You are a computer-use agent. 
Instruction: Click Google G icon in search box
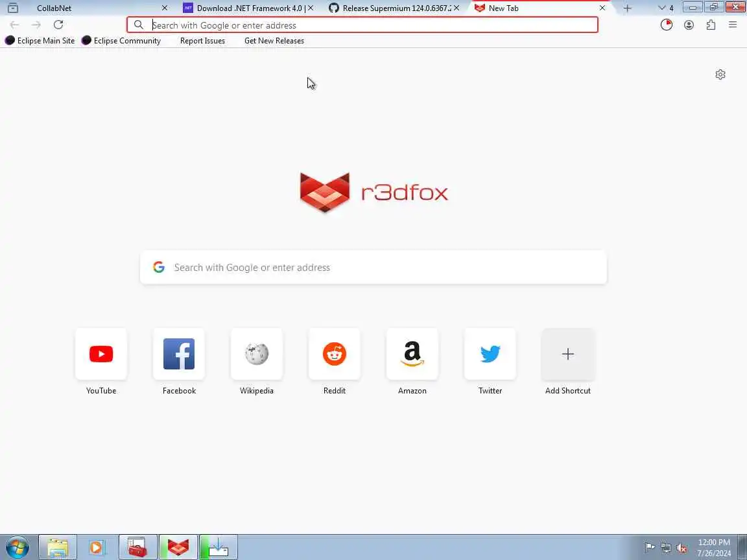pyautogui.click(x=159, y=267)
